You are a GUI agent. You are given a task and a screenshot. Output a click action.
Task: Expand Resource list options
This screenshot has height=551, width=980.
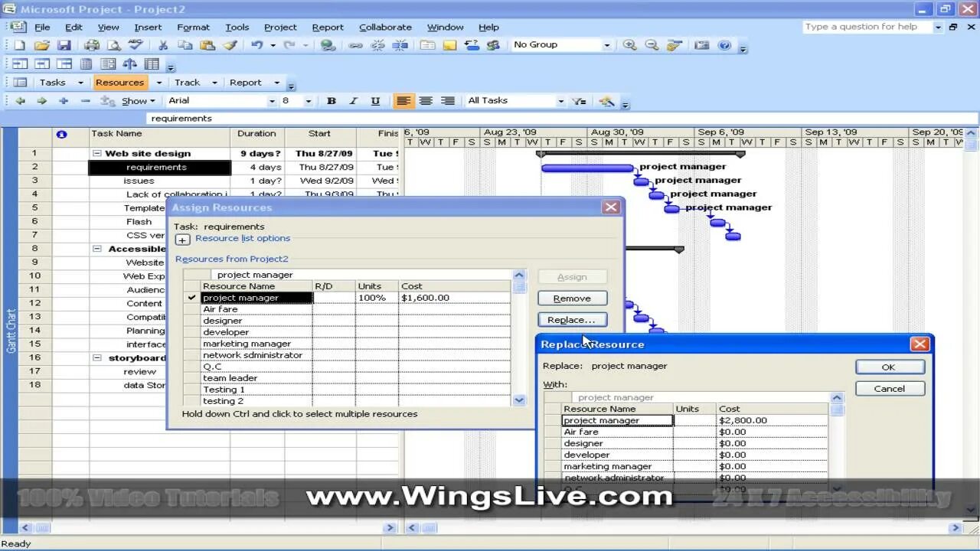point(182,239)
